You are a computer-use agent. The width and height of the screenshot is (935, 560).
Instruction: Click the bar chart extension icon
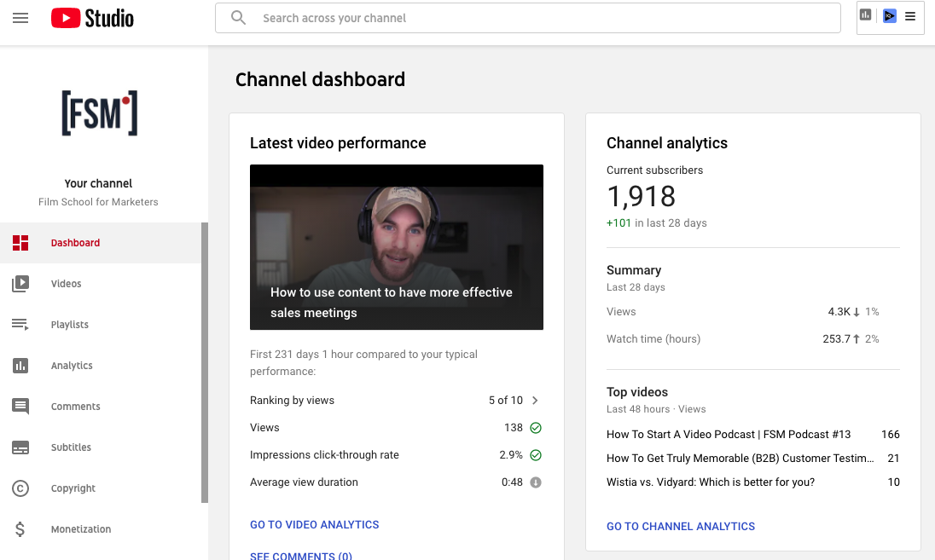866,14
